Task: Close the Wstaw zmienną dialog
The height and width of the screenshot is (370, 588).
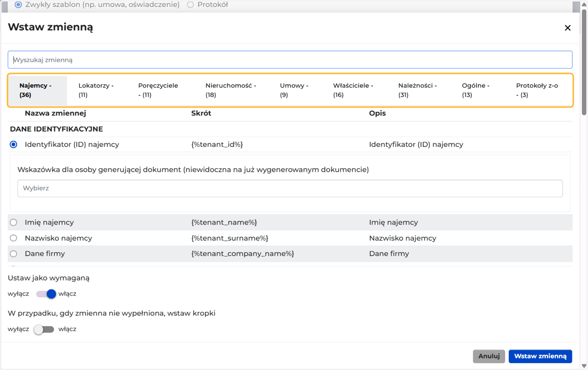Action: point(567,28)
